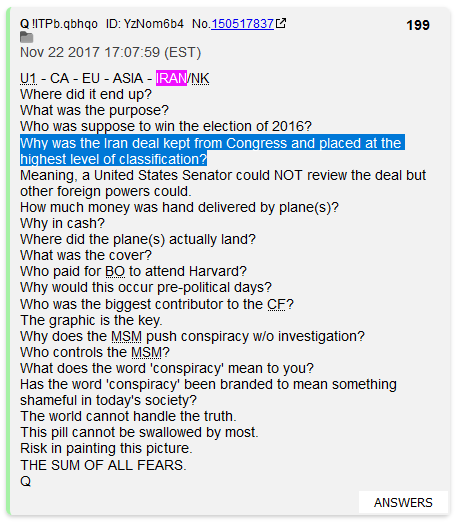Open the ANSWERS button
The height and width of the screenshot is (526, 465).
point(403,502)
